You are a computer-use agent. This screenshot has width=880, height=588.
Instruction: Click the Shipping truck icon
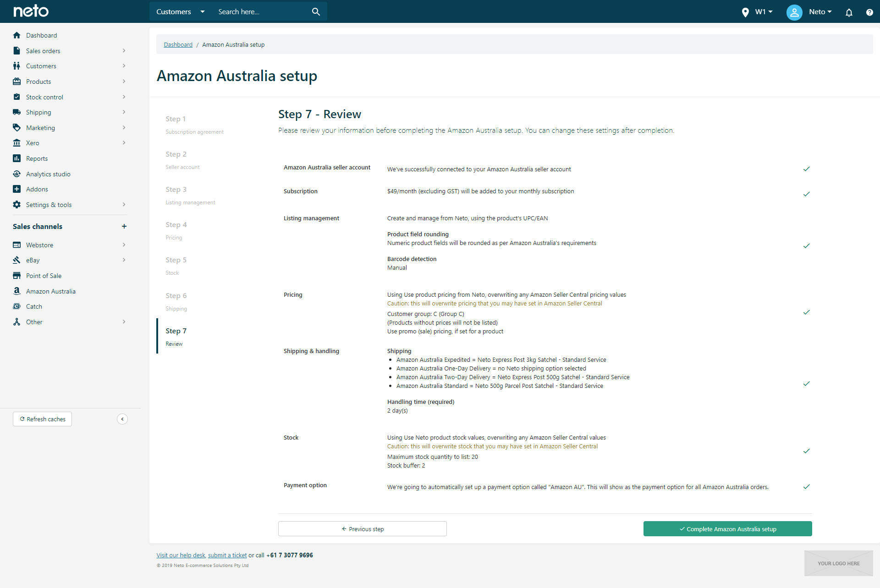click(x=17, y=112)
